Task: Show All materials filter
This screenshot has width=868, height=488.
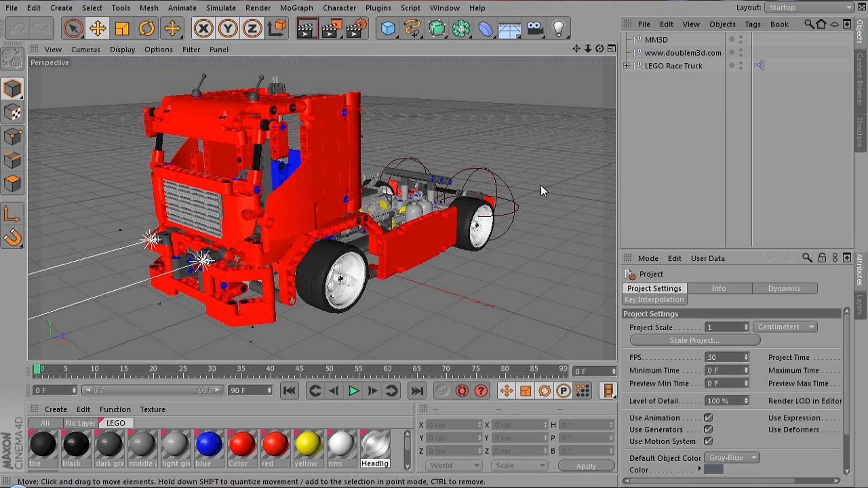Action: 45,423
